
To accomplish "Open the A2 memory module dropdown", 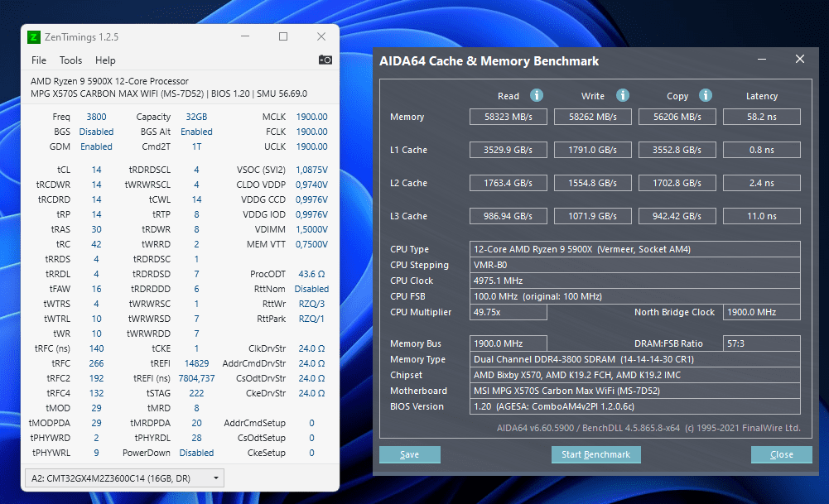I will 125,478.
